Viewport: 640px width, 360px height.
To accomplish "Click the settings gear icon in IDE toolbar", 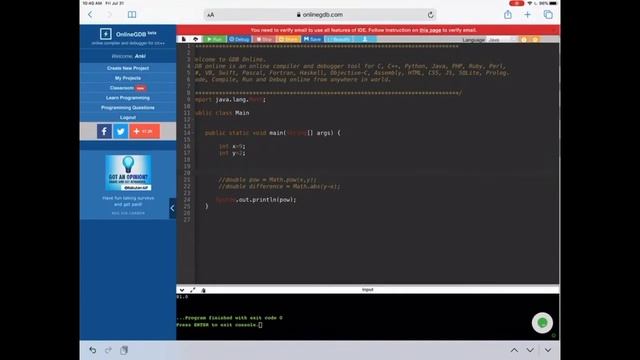I will 524,40.
